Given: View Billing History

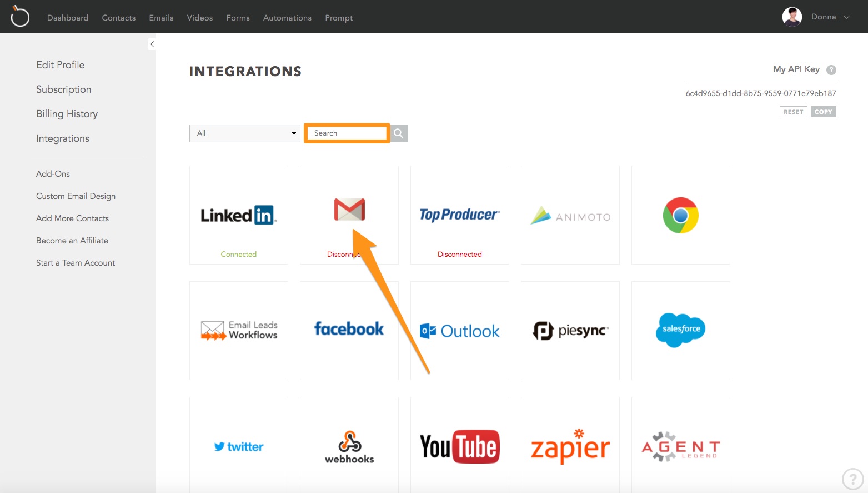Looking at the screenshot, I should (67, 114).
